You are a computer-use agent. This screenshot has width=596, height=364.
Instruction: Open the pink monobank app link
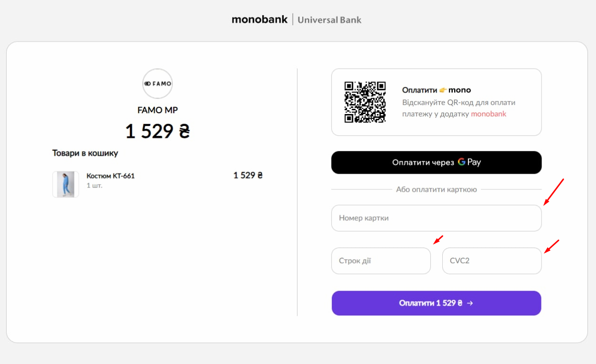489,114
